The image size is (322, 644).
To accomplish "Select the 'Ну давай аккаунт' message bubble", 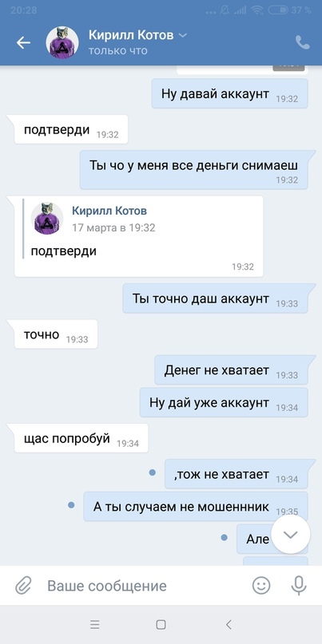I will [x=229, y=94].
